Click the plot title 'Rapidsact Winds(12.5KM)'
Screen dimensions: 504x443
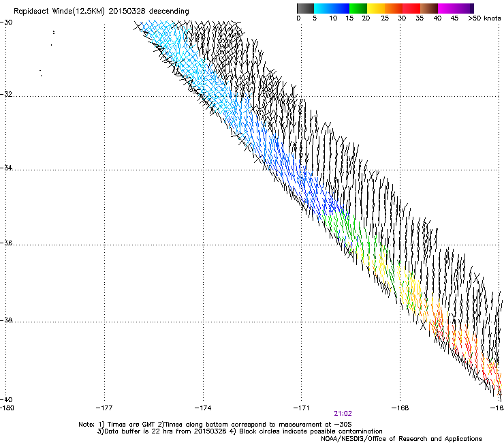59,12
